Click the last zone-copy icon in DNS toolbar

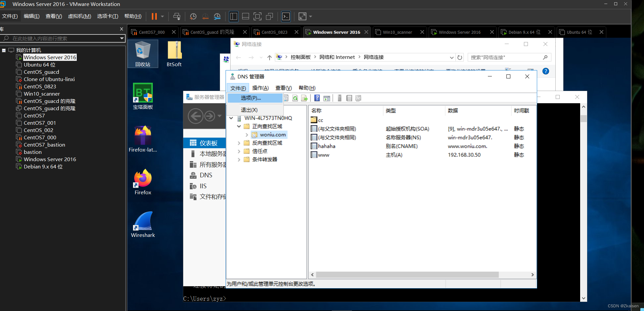click(x=358, y=98)
